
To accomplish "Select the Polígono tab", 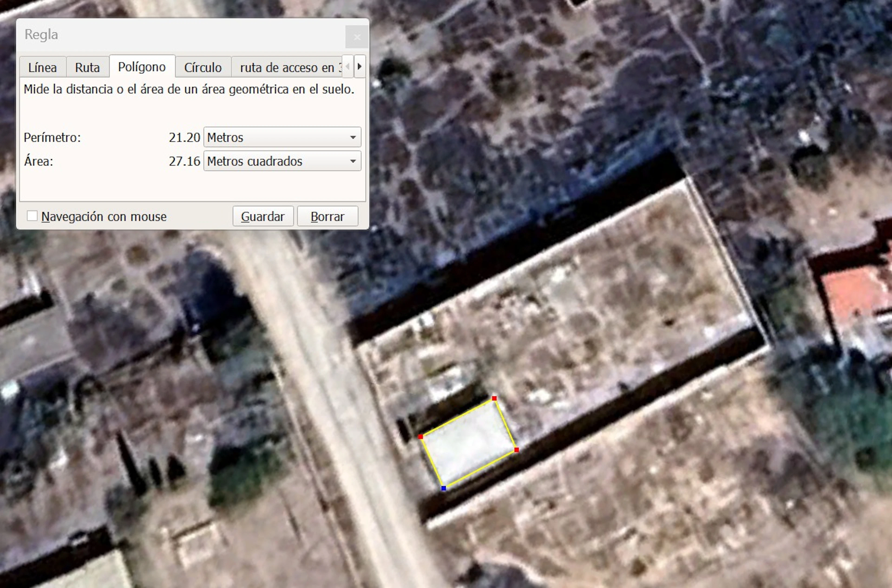I will (x=142, y=67).
